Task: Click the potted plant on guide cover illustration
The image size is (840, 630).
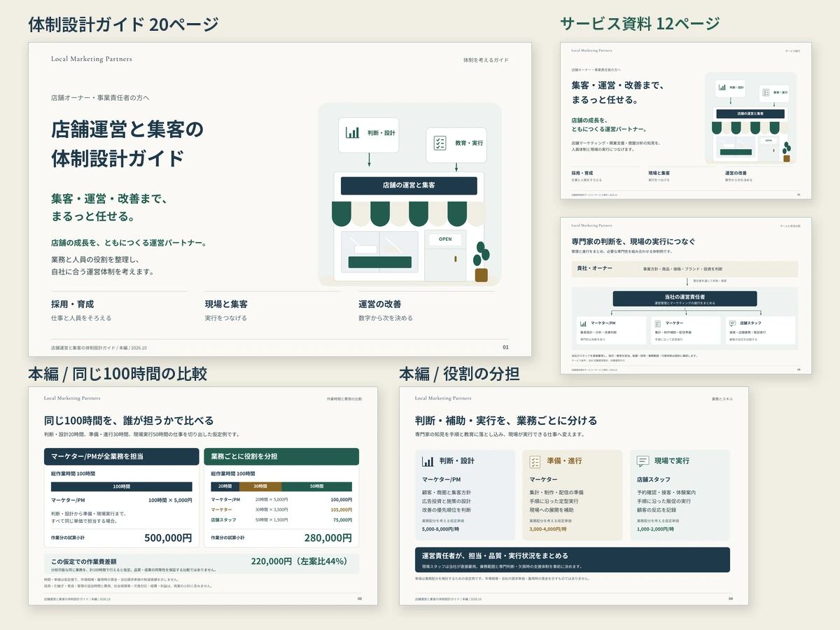Action: pos(481,262)
